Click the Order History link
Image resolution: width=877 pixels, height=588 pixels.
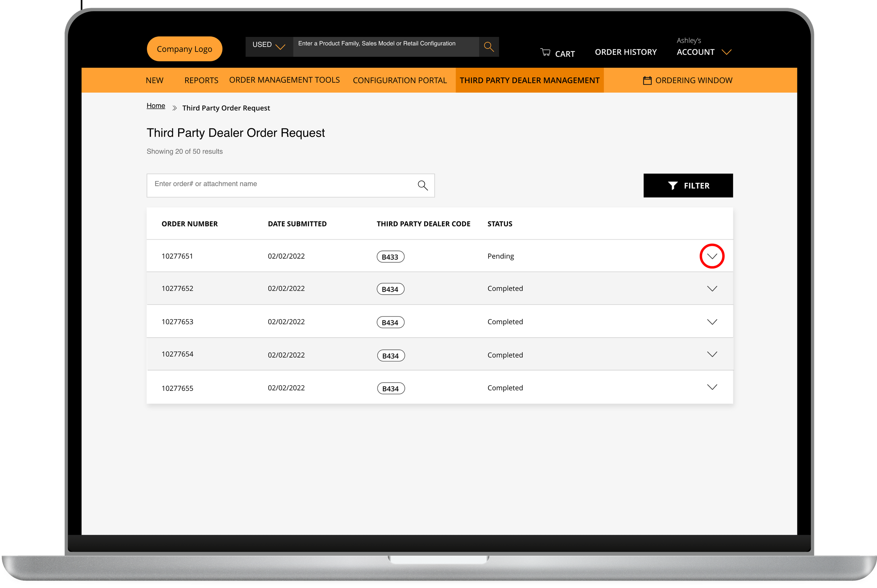[625, 52]
